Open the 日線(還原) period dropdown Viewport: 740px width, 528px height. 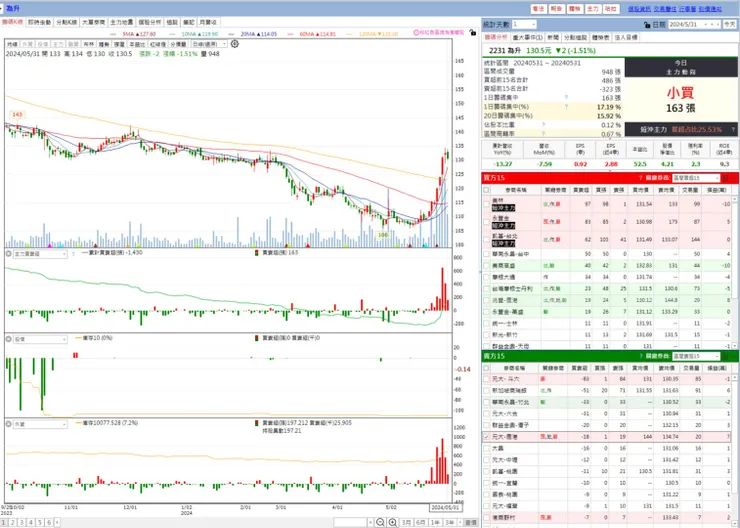tap(209, 44)
